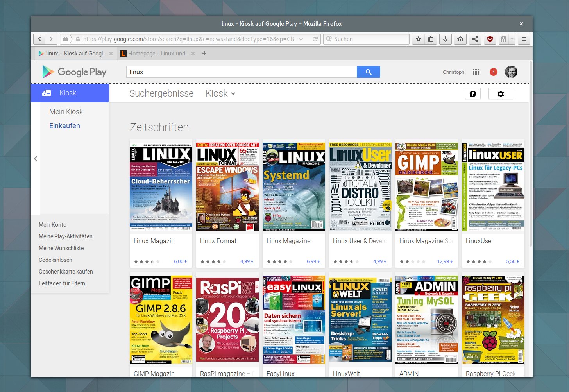Open Linux Magazine Systemd cover
The height and width of the screenshot is (392, 569).
[294, 186]
